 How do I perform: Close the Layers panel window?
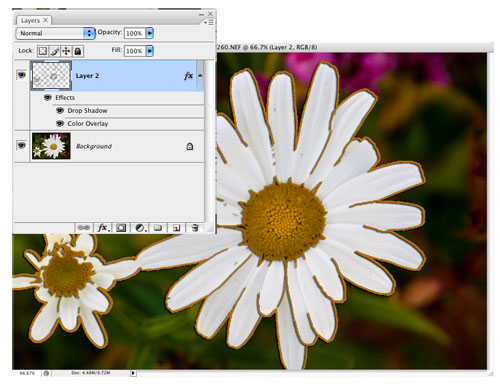tap(210, 14)
